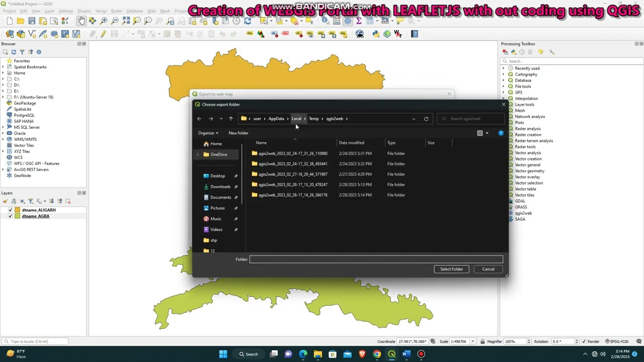
Task: Open the Vector menu in QGIS
Action: pyautogui.click(x=101, y=11)
